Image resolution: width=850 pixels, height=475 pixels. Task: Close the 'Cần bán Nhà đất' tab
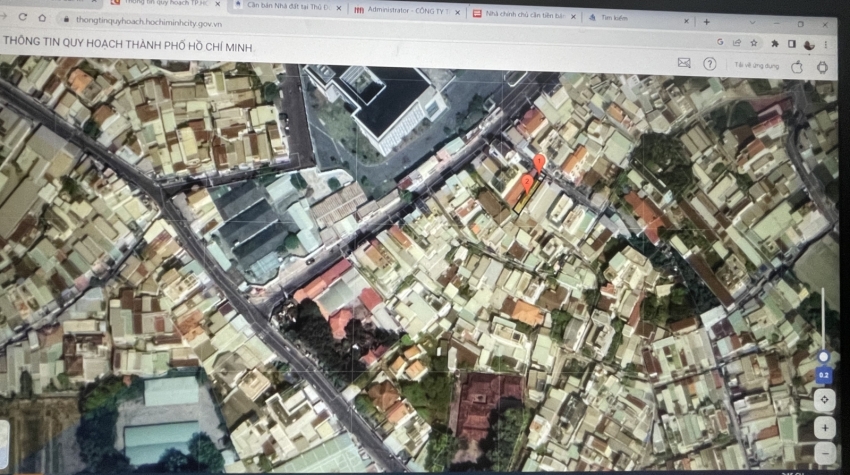339,8
